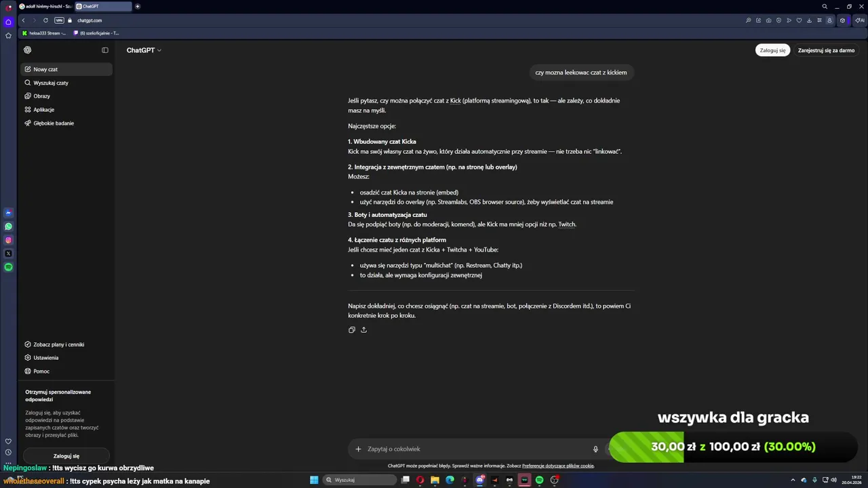868x488 pixels.
Task: Open Opera home start page icon
Action: click(8, 22)
